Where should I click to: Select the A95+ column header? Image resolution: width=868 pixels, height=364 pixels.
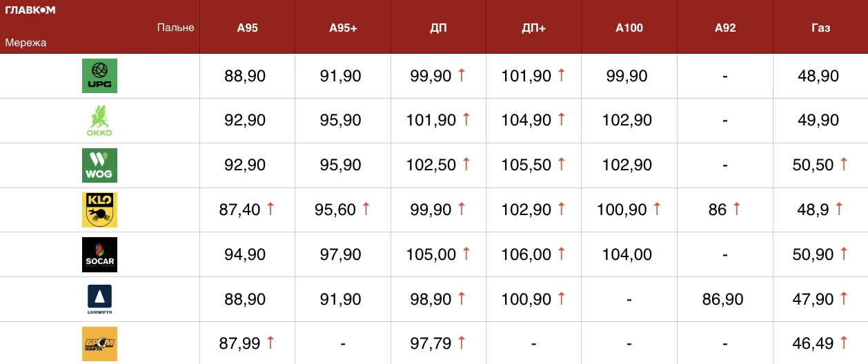tap(343, 28)
